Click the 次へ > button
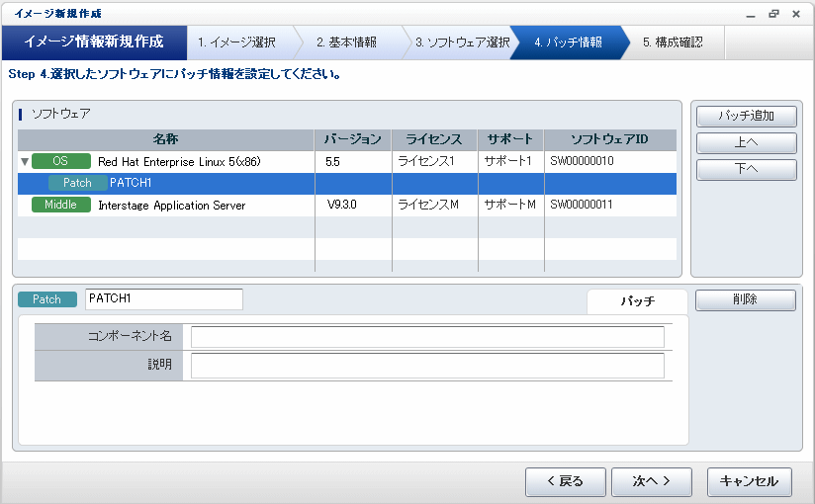 (x=651, y=481)
